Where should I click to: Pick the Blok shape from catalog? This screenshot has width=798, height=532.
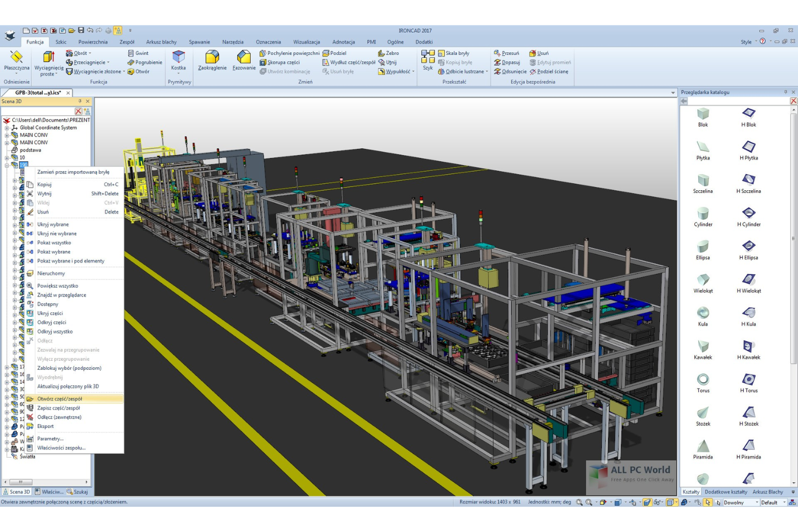(x=703, y=118)
